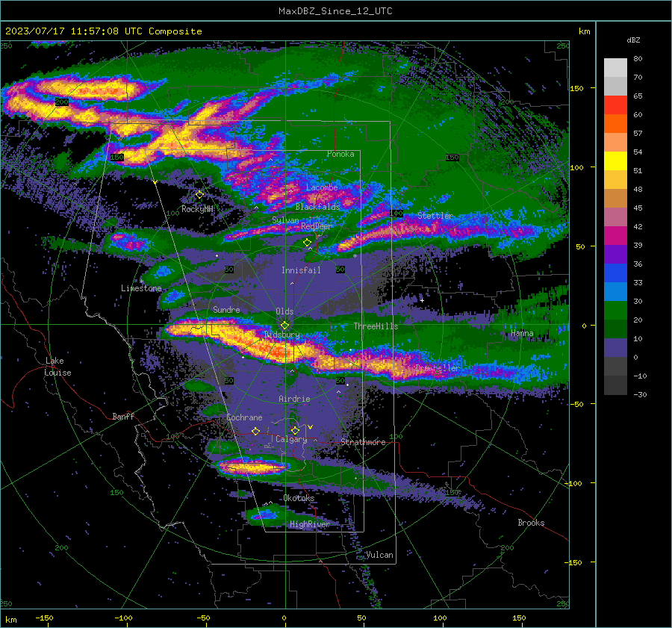Viewport: 672px width, 628px height.
Task: Click the dBZ legend heading
Action: (x=633, y=40)
